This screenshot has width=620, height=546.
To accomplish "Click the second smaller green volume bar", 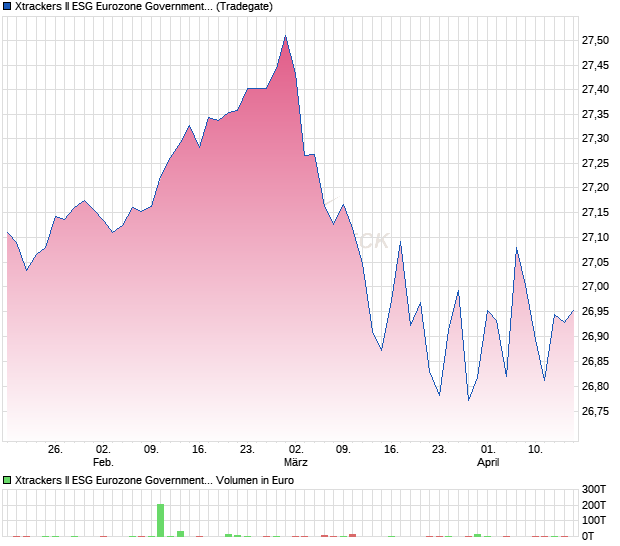I will pos(180,534).
